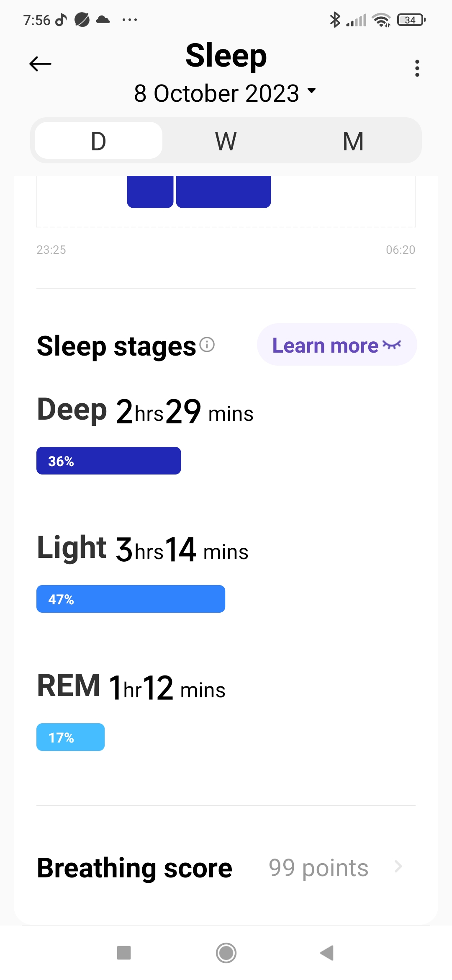This screenshot has height=980, width=452.
Task: Tap the back arrow icon
Action: point(40,64)
